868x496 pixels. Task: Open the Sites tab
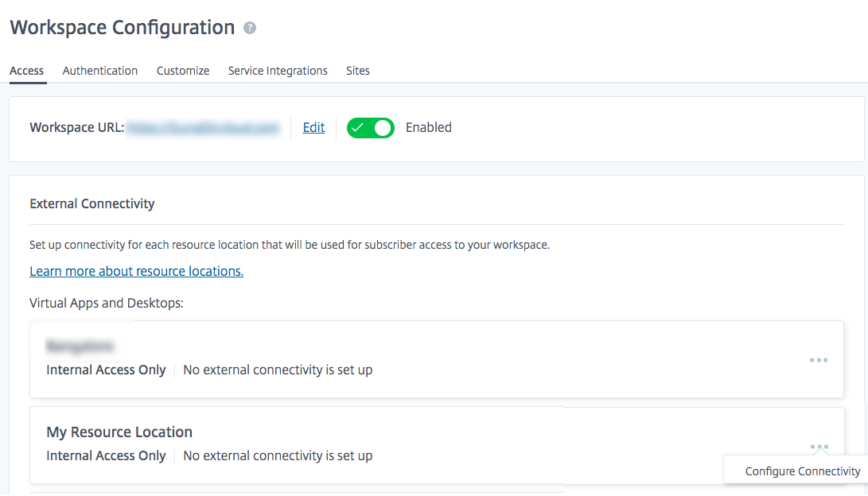point(358,71)
